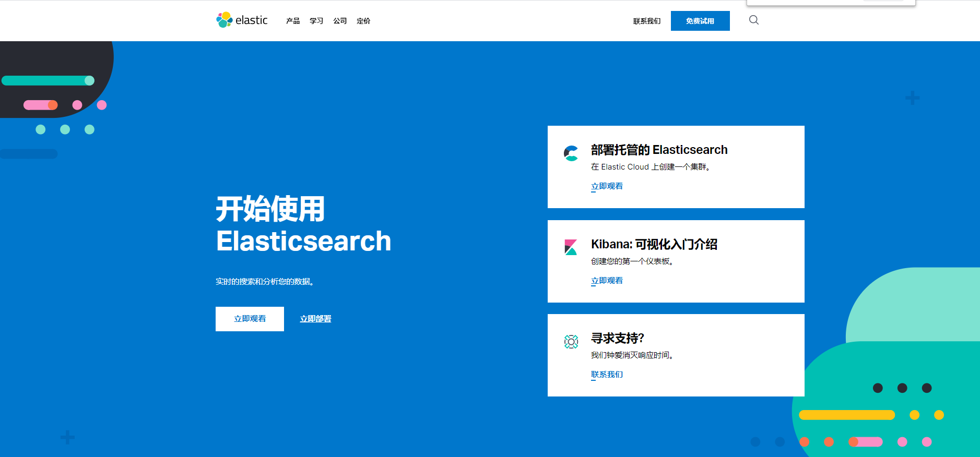Open the 定价 menu item
980x457 pixels.
[x=363, y=21]
